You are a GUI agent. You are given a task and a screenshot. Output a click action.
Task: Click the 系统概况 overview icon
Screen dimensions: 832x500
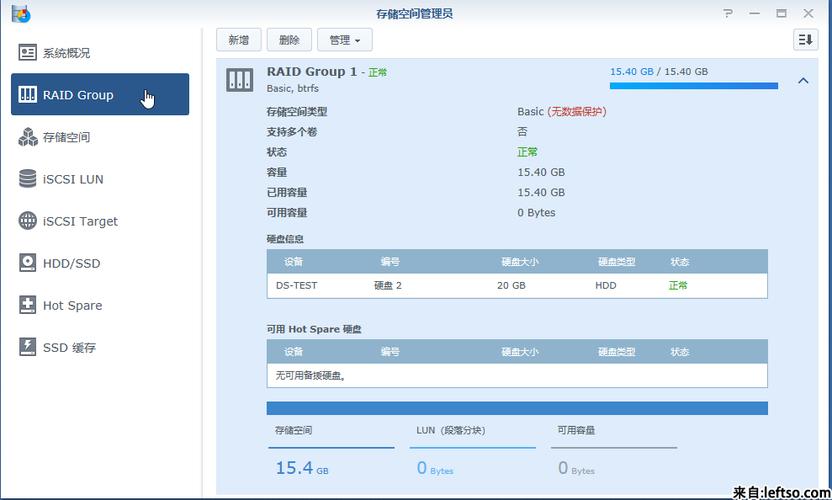point(28,53)
